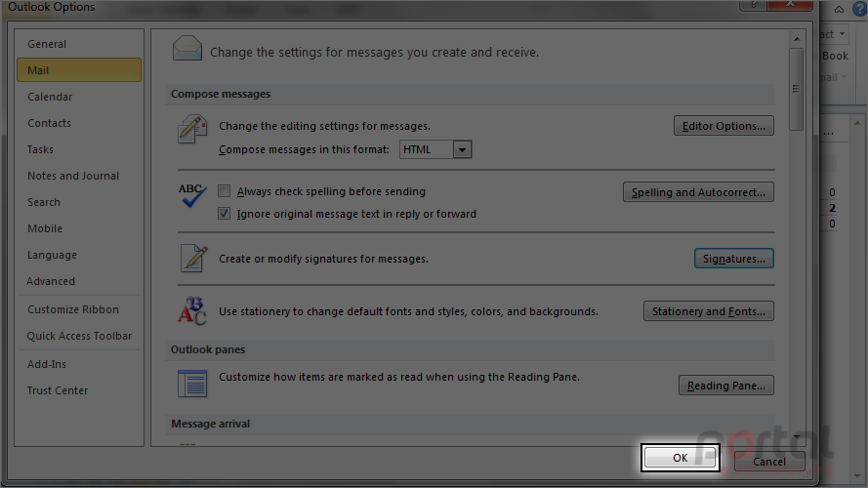Image resolution: width=868 pixels, height=488 pixels.
Task: Click the signatures description text
Action: click(323, 259)
